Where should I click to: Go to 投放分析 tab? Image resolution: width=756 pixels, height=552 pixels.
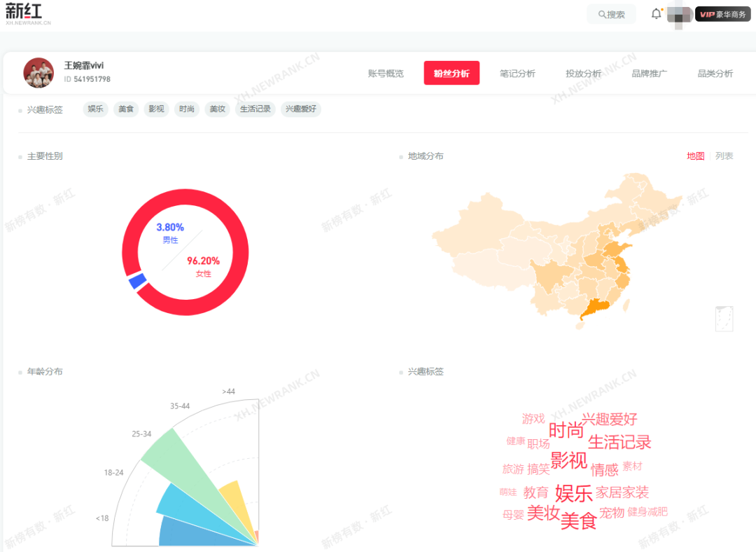583,74
